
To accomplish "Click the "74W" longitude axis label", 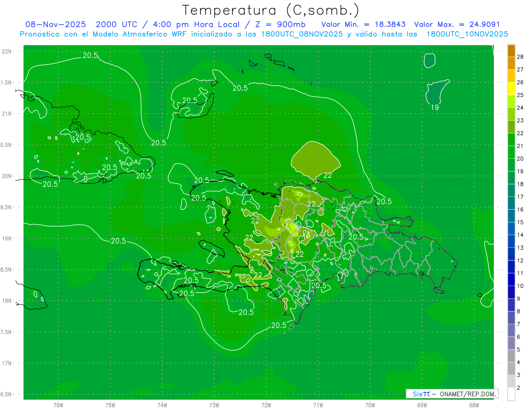I will point(162,405).
